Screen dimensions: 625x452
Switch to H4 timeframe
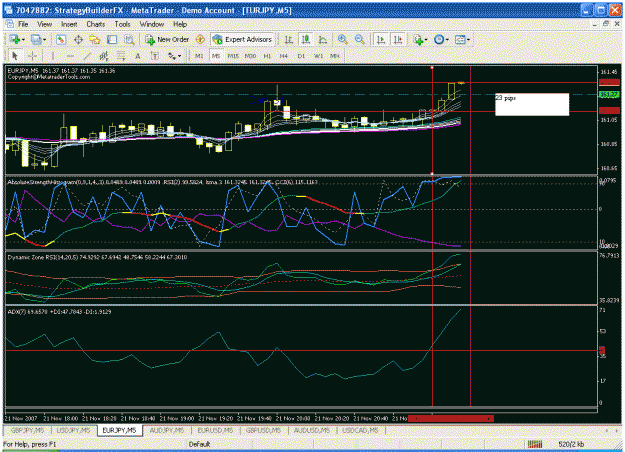pos(283,56)
